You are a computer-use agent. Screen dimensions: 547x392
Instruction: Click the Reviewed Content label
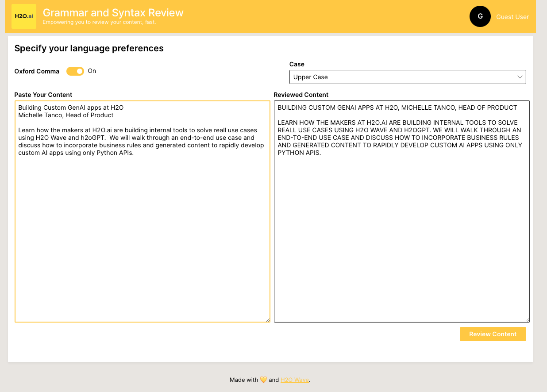301,95
